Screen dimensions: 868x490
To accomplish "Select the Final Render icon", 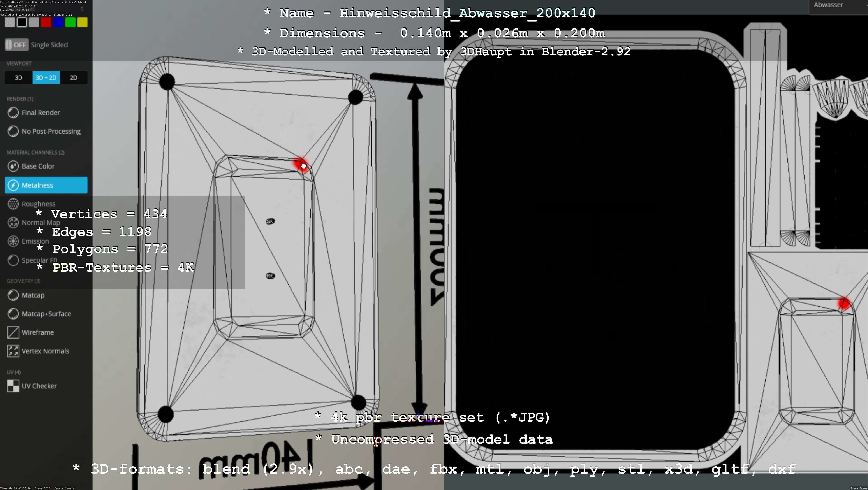I will (13, 113).
